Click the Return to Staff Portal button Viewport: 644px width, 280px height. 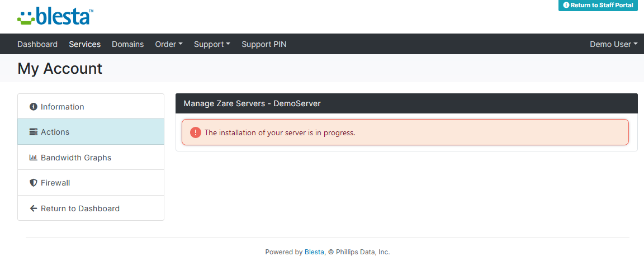[598, 6]
